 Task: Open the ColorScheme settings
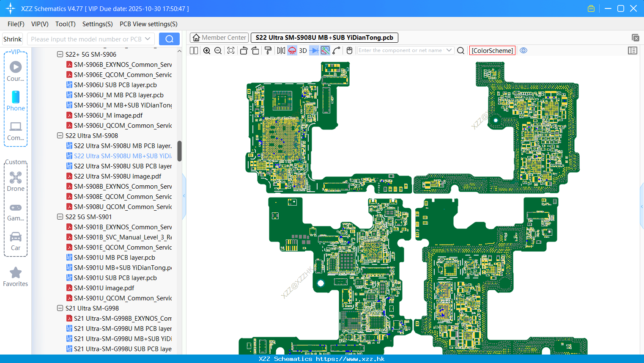point(492,50)
